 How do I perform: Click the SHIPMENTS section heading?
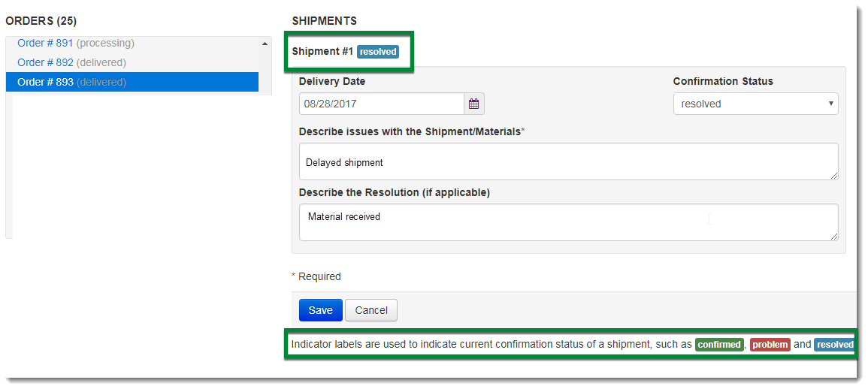click(x=324, y=21)
